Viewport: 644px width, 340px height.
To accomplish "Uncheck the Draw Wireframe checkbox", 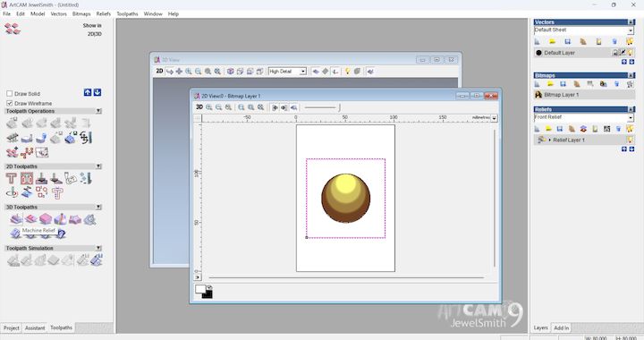I will pos(10,104).
